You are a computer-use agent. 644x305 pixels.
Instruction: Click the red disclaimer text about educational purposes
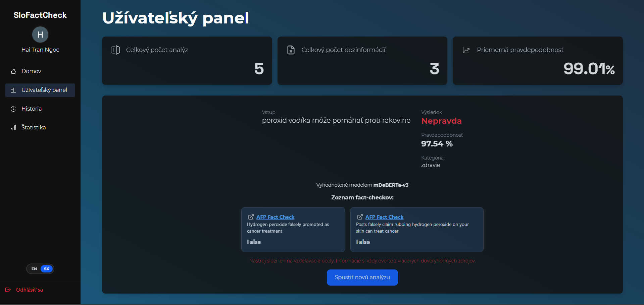pyautogui.click(x=362, y=261)
